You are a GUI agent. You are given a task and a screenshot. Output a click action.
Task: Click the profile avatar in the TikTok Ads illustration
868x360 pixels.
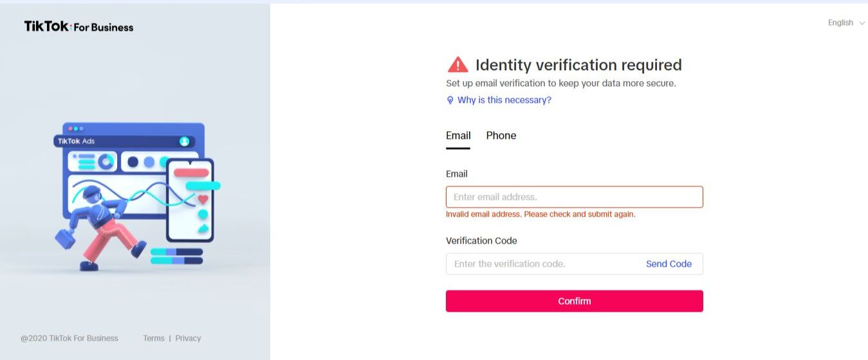tap(185, 141)
